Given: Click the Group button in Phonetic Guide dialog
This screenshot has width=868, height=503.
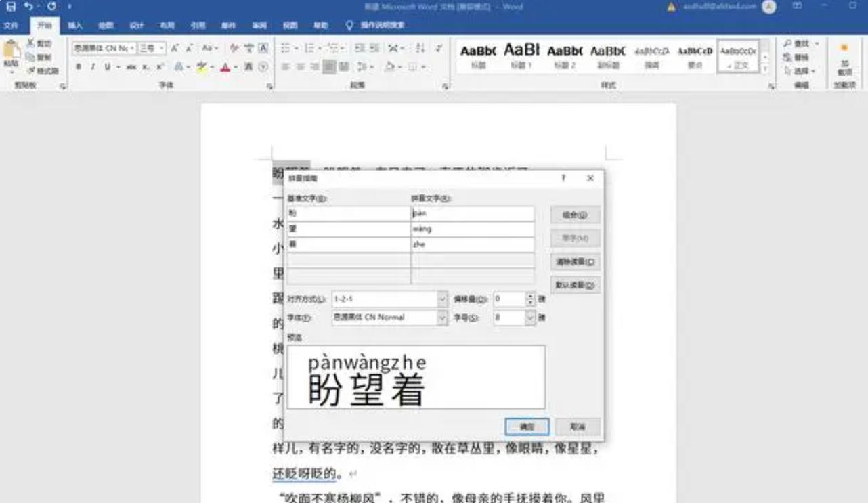Looking at the screenshot, I should pyautogui.click(x=575, y=215).
